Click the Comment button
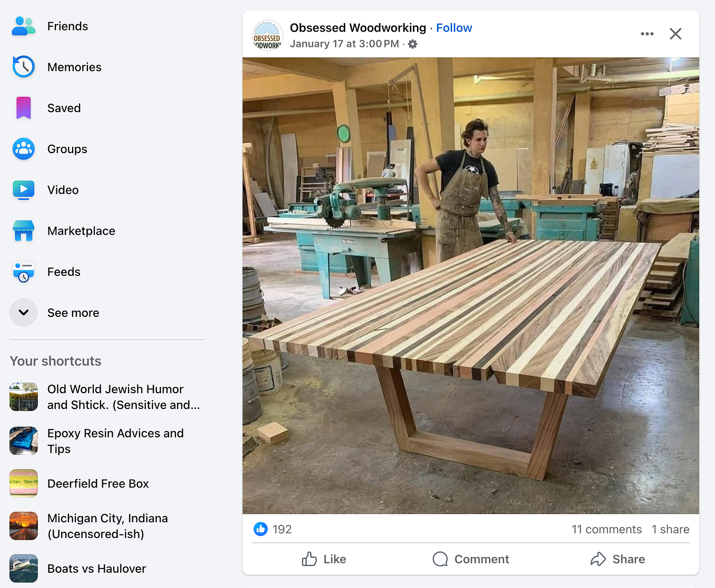This screenshot has height=588, width=715. (471, 559)
